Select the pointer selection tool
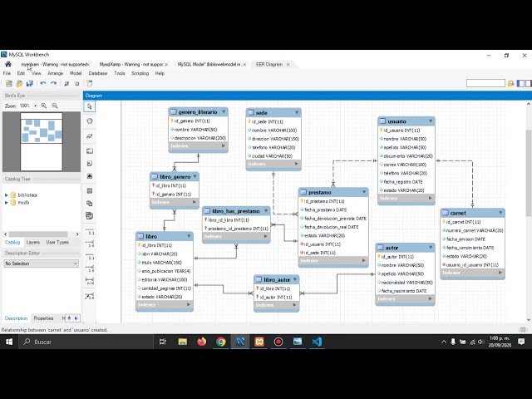532x399 pixels. 89,106
